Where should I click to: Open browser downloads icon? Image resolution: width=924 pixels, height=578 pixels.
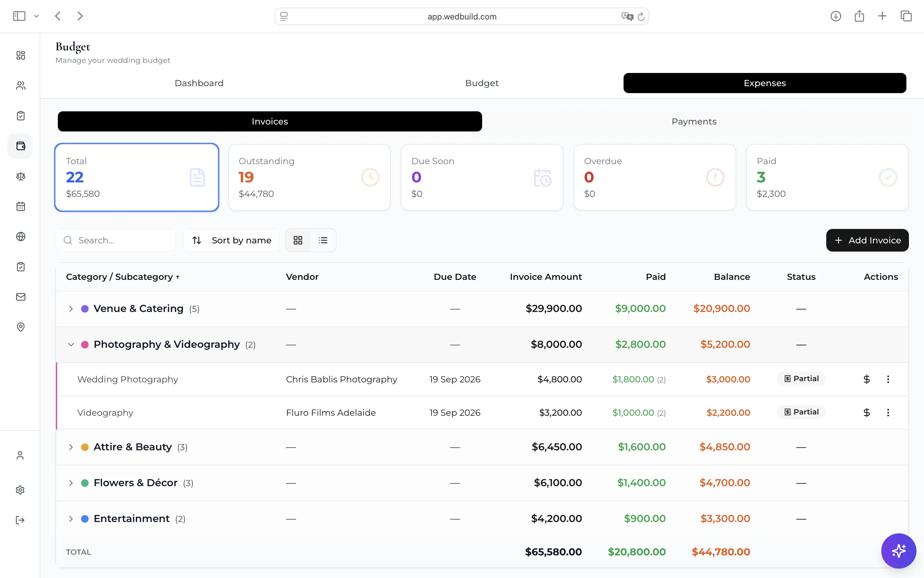click(836, 16)
